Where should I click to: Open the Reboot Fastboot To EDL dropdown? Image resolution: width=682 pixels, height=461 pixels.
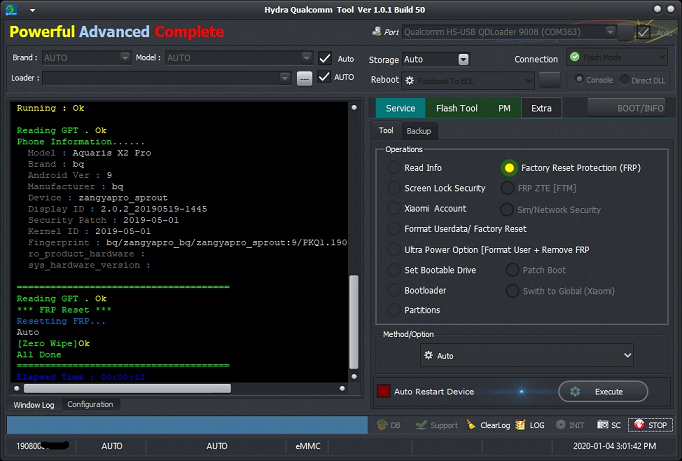point(468,80)
